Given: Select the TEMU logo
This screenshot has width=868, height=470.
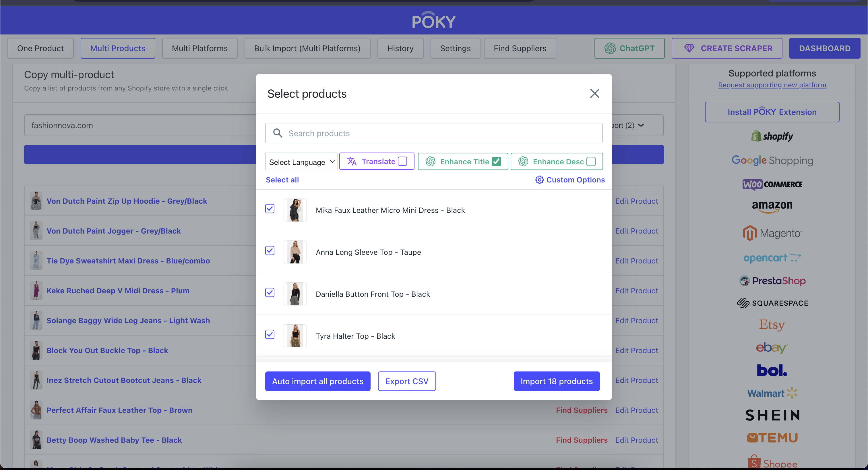Looking at the screenshot, I should (x=772, y=438).
